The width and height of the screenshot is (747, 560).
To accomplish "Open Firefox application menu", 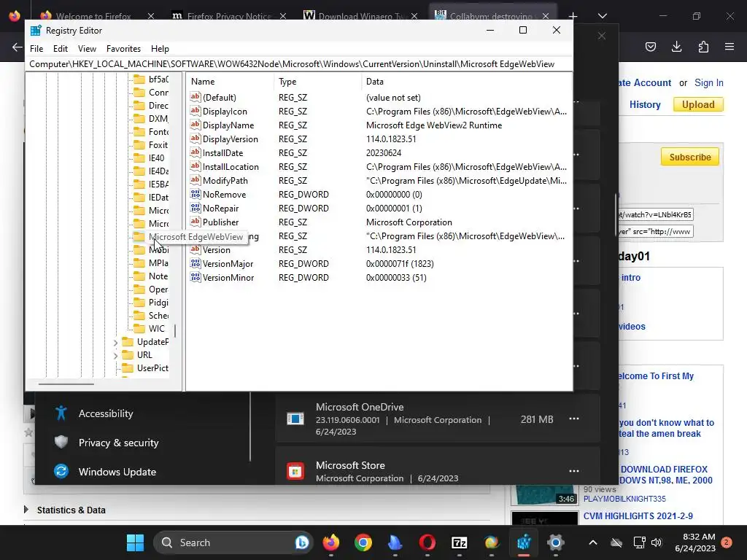I will 729,47.
